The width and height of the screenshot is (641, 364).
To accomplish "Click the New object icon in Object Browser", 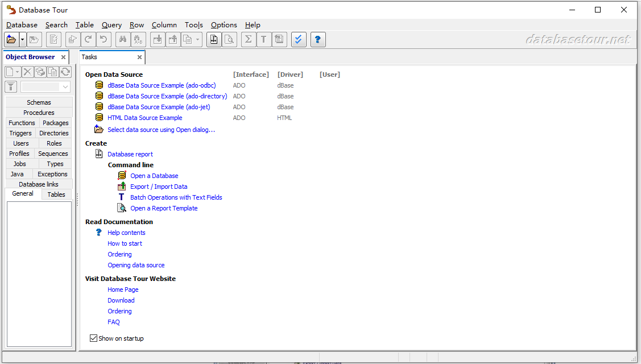I will 10,72.
